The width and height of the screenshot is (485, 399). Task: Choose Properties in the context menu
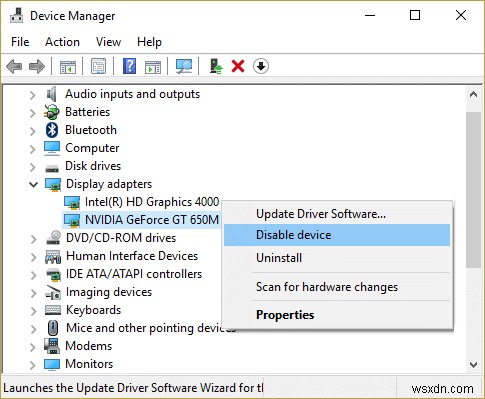337,315
